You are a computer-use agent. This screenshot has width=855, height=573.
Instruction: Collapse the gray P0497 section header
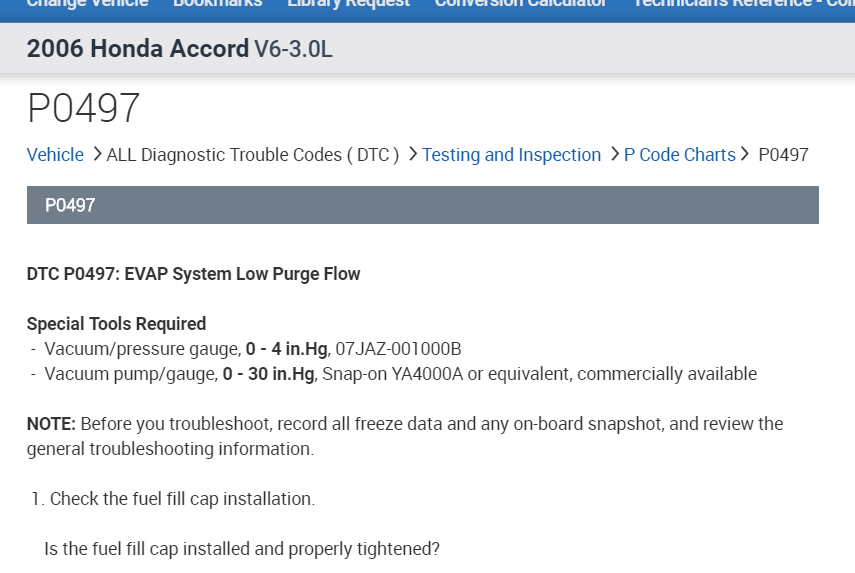click(422, 205)
